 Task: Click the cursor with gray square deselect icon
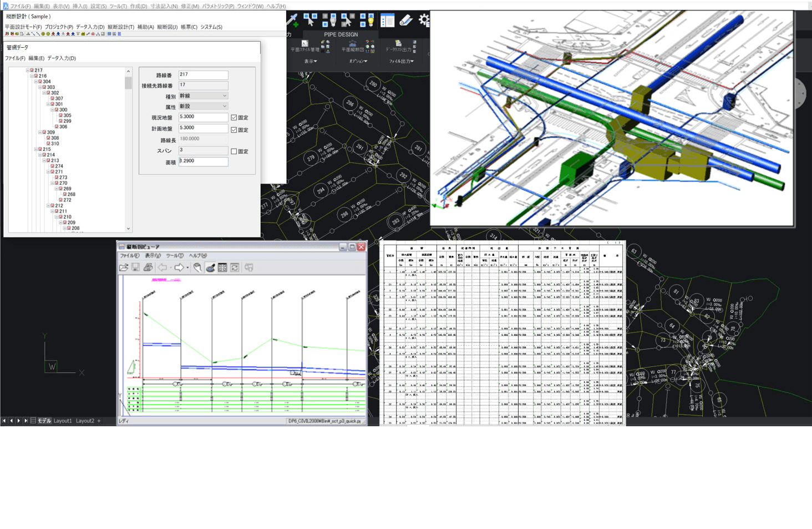point(347,21)
